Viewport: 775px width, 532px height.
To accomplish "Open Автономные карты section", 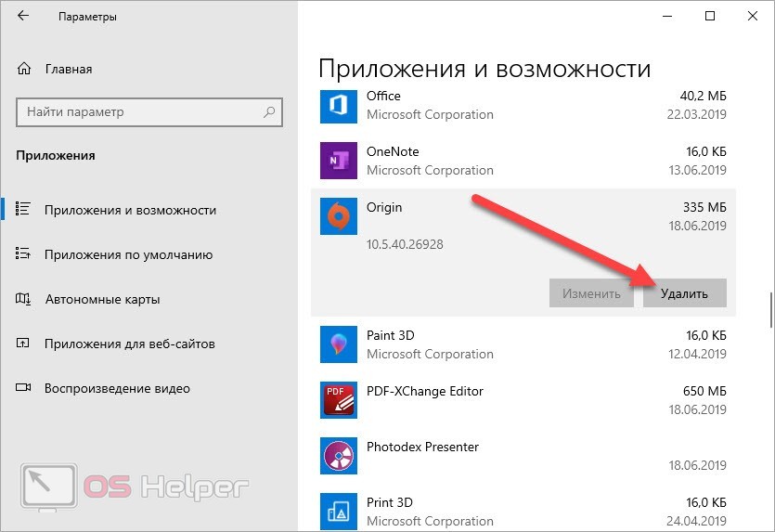I will [x=102, y=300].
